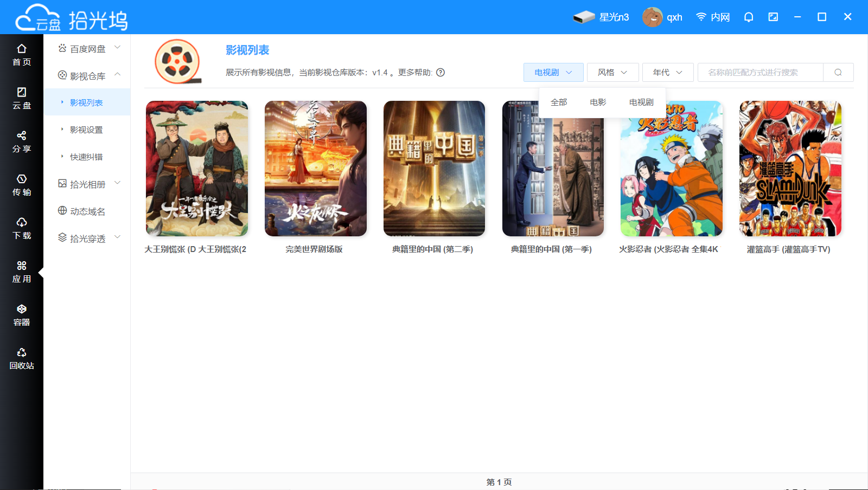
Task: Open the 应用 apps section
Action: point(22,272)
